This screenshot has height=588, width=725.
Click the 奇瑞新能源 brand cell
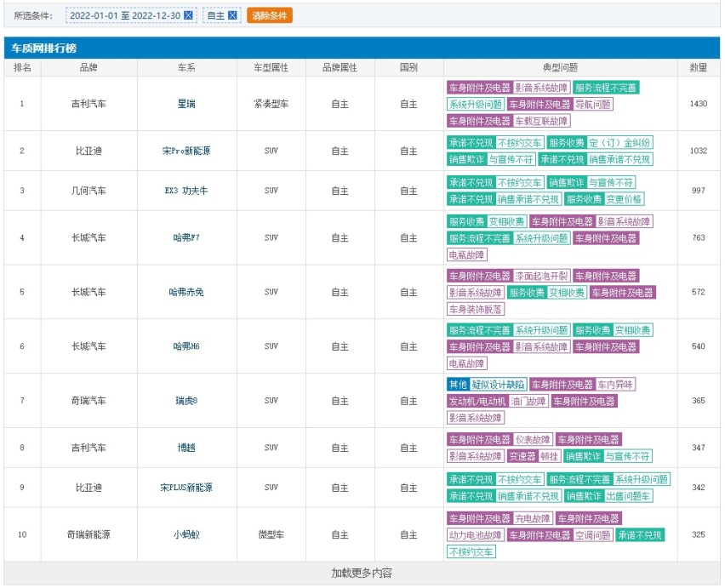point(88,535)
